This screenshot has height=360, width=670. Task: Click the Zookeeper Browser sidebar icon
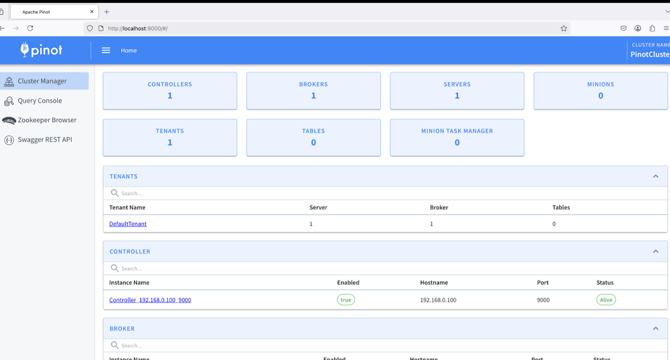click(x=9, y=120)
